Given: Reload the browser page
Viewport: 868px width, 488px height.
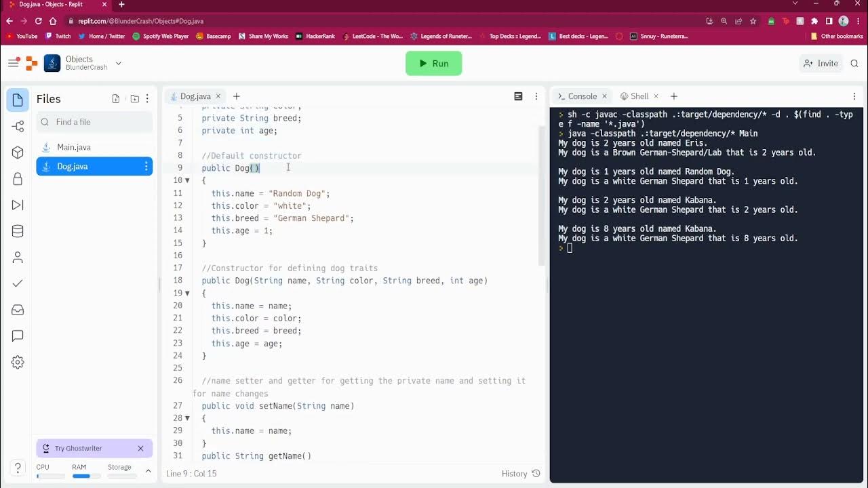Looking at the screenshot, I should pos(38,21).
